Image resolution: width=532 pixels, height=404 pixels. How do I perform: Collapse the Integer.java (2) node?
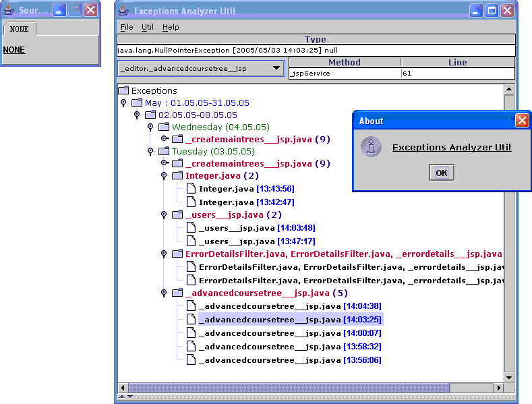164,176
